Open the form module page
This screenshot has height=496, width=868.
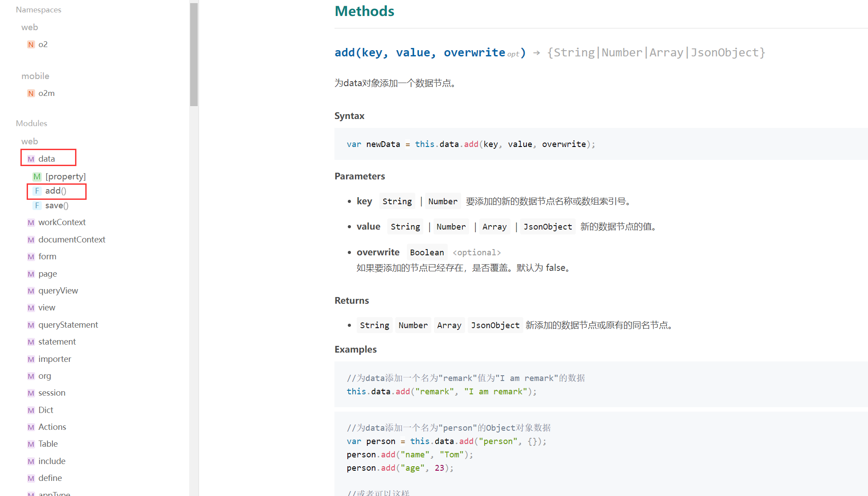[x=47, y=256]
